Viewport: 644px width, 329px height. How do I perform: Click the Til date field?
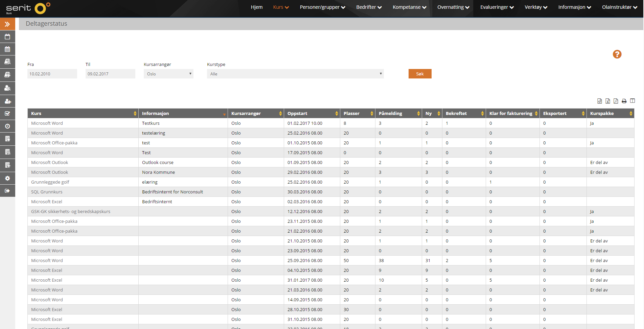coord(110,74)
